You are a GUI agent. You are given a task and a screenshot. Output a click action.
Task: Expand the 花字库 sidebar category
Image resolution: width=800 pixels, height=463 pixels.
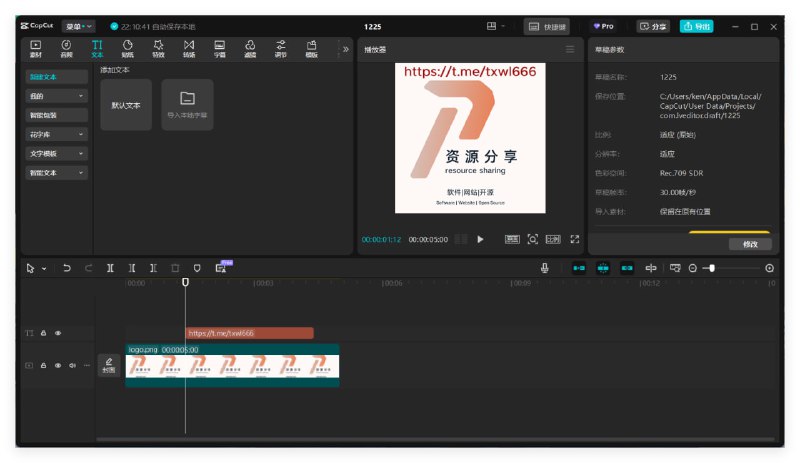pos(57,134)
